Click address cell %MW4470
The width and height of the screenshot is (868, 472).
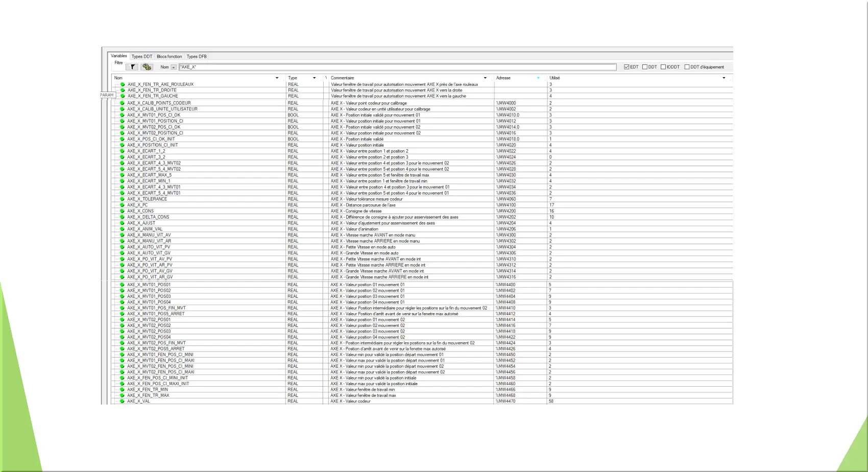click(506, 402)
